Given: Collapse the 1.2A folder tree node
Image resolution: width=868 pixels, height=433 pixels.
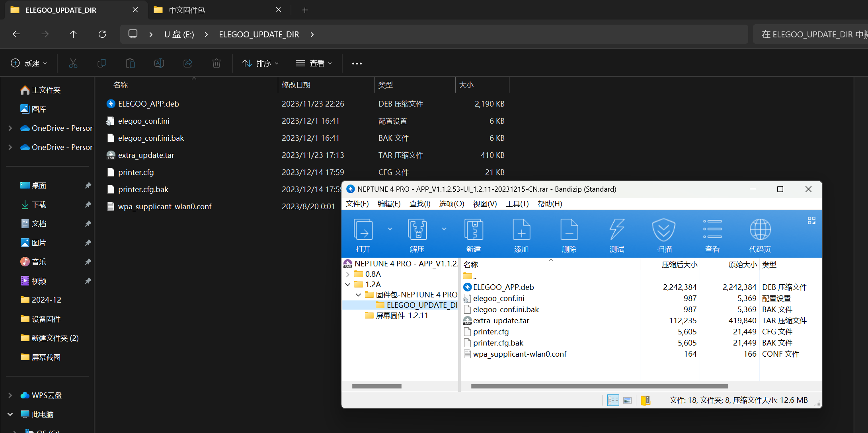Looking at the screenshot, I should coord(348,285).
